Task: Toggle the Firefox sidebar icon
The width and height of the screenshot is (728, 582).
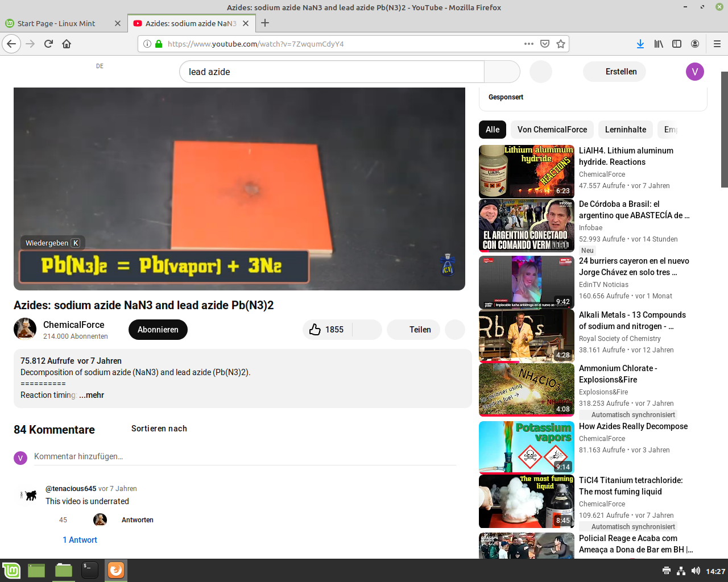Action: tap(677, 44)
